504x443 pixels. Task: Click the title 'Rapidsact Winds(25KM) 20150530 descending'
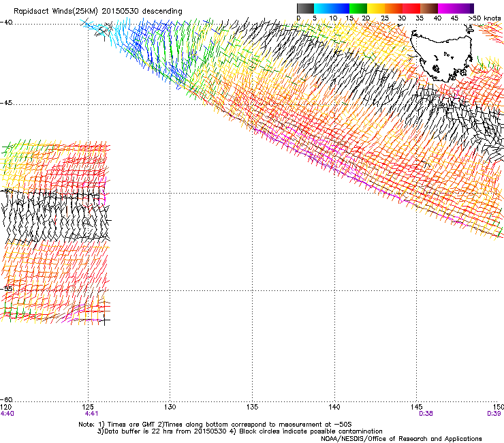[97, 12]
